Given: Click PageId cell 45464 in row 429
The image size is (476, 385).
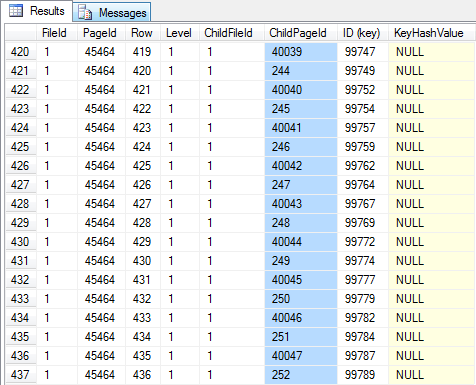Looking at the screenshot, I should [x=101, y=223].
